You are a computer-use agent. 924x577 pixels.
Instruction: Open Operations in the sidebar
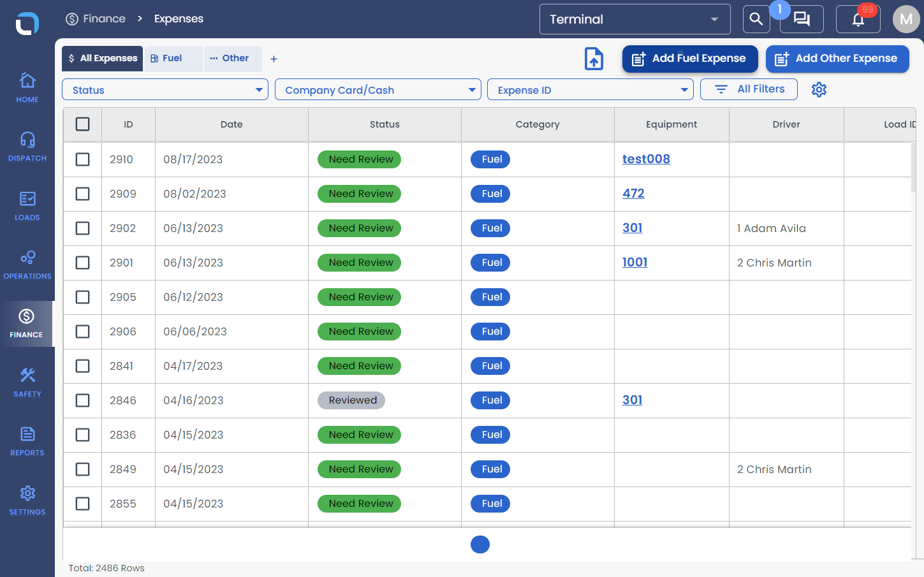click(27, 265)
